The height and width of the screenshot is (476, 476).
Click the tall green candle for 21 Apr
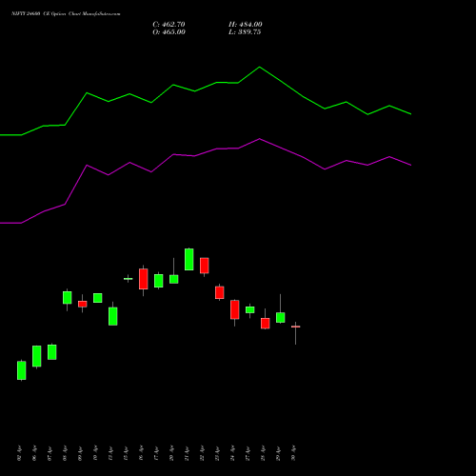tap(189, 259)
